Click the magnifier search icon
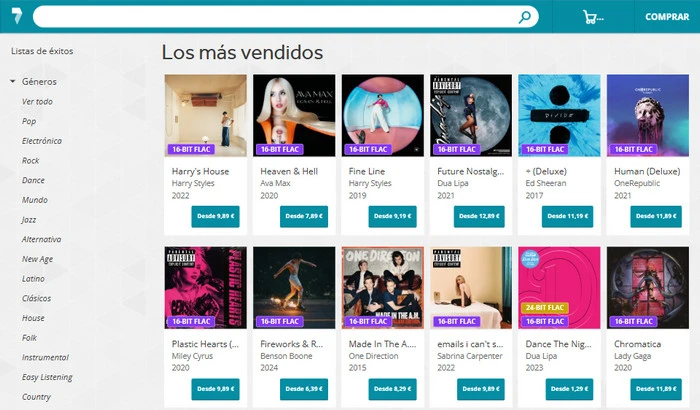700x410 pixels. [x=525, y=17]
